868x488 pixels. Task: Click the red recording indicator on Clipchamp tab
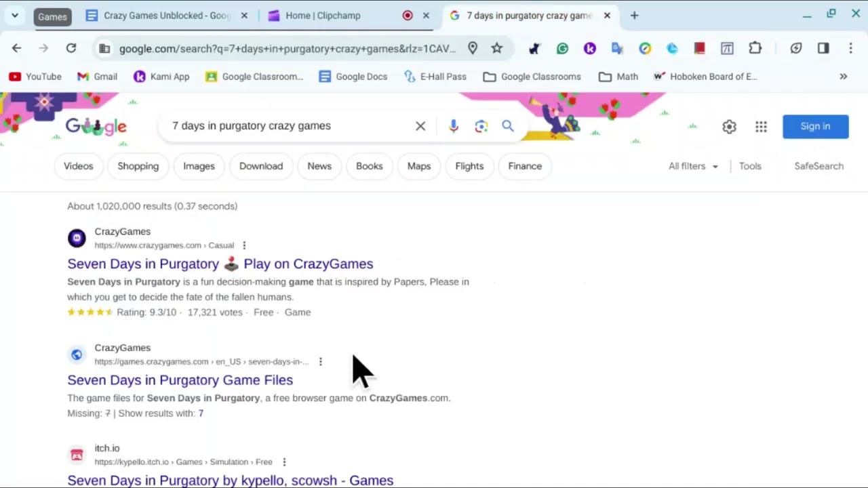coord(408,16)
